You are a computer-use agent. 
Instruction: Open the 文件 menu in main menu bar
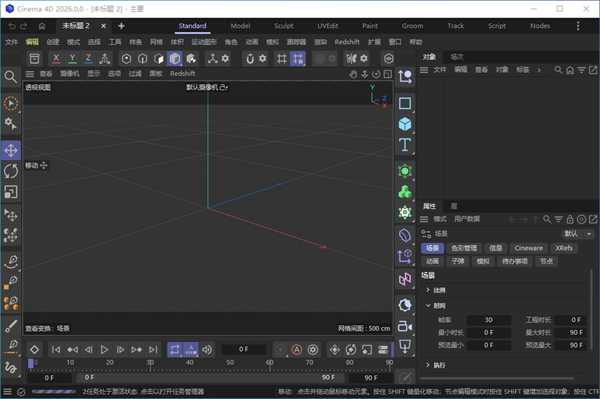[x=11, y=42]
